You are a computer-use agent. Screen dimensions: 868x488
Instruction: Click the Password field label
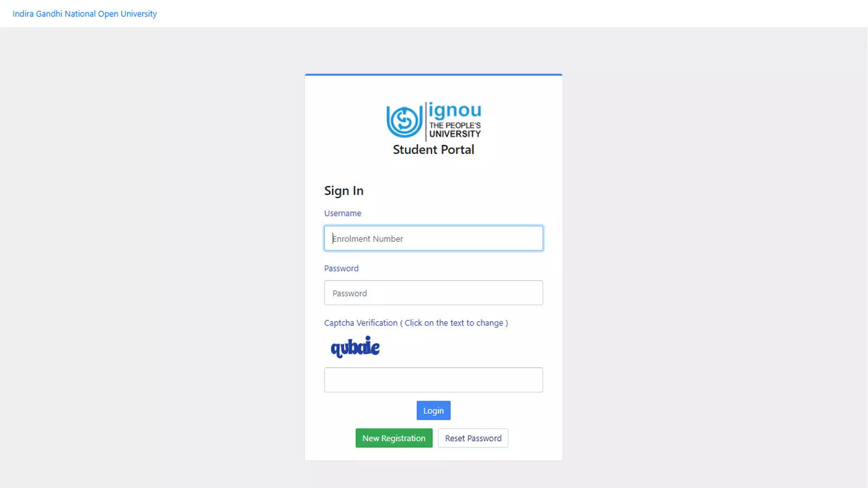[341, 268]
